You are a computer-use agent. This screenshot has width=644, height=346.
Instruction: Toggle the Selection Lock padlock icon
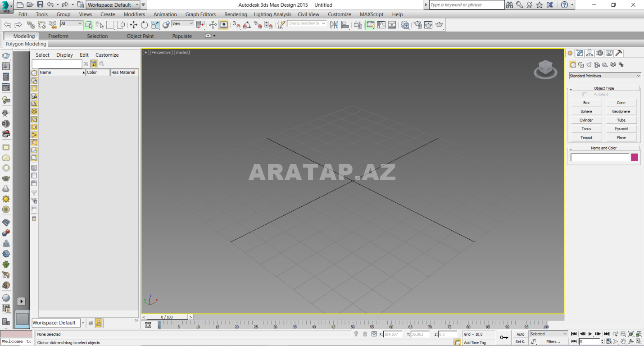point(365,334)
